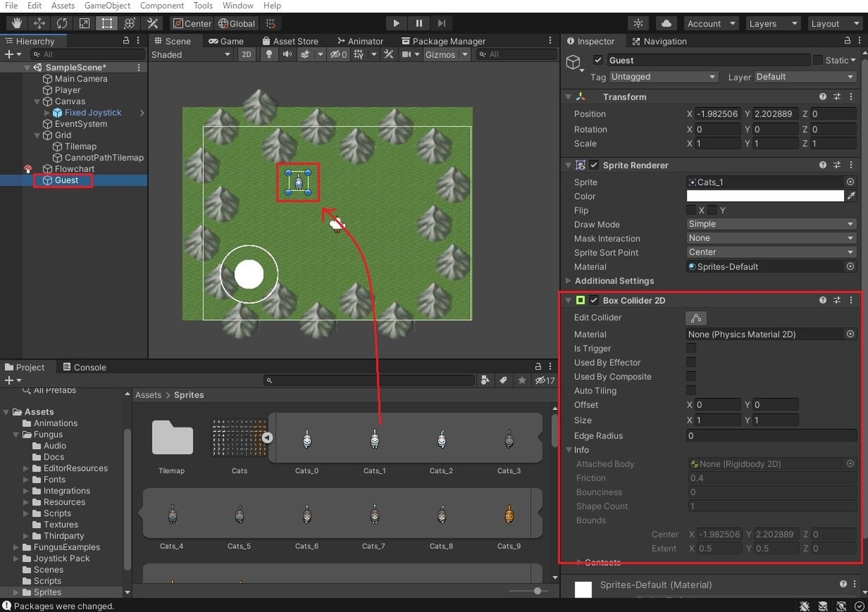
Task: Open the Component menu
Action: coord(162,6)
